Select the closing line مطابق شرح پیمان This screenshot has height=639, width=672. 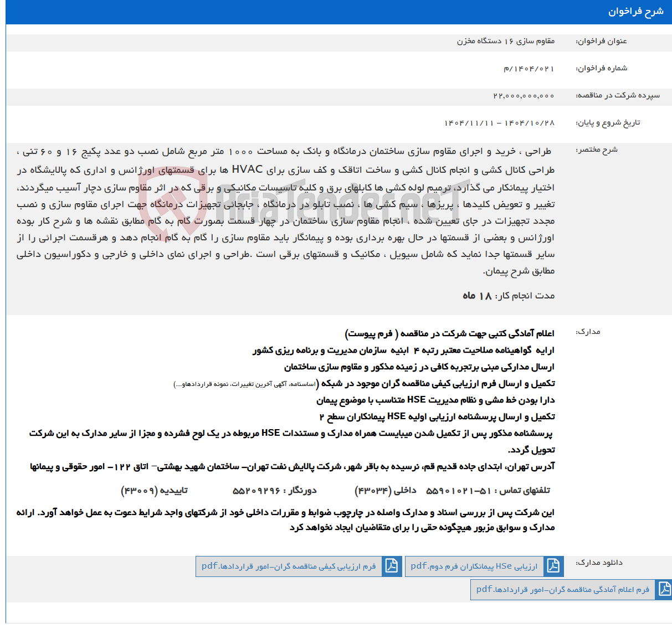(519, 271)
